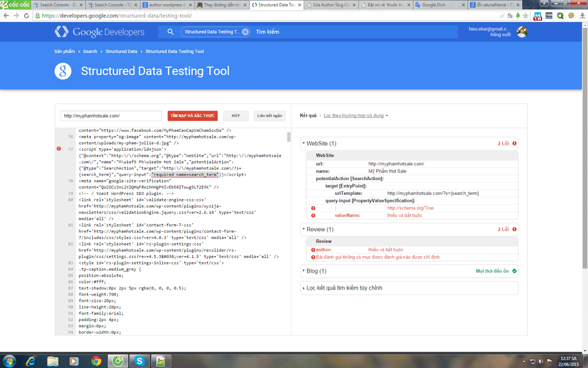Click the browser forward arrow
This screenshot has height=368, width=588.
(16, 16)
